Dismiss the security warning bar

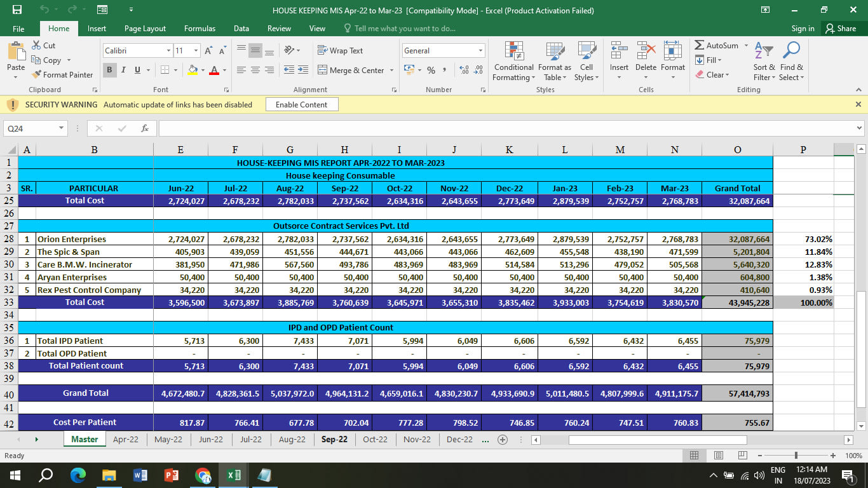858,104
